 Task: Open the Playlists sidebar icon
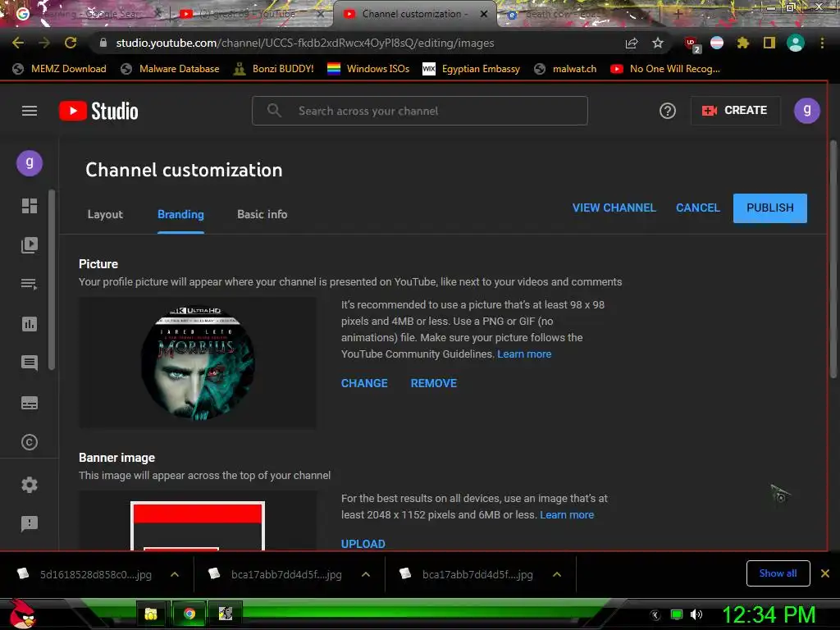coord(30,284)
